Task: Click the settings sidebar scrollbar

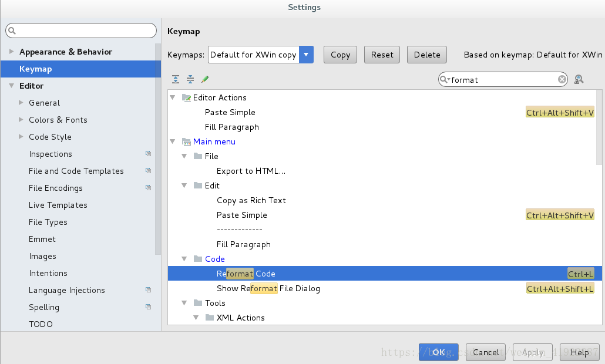Action: point(158,149)
